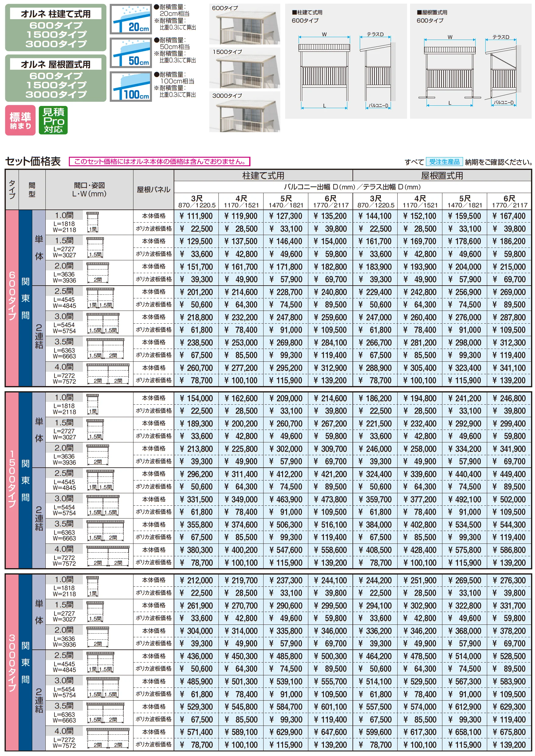Click the 100cm snow load icon
The image size is (535, 756).
(x=131, y=86)
